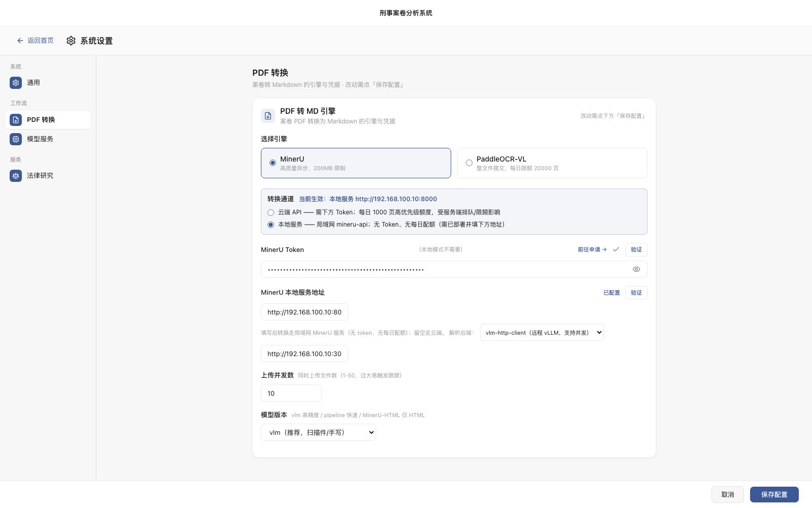
Task: Click the 刑事案卷分析系统 title text
Action: (406, 13)
